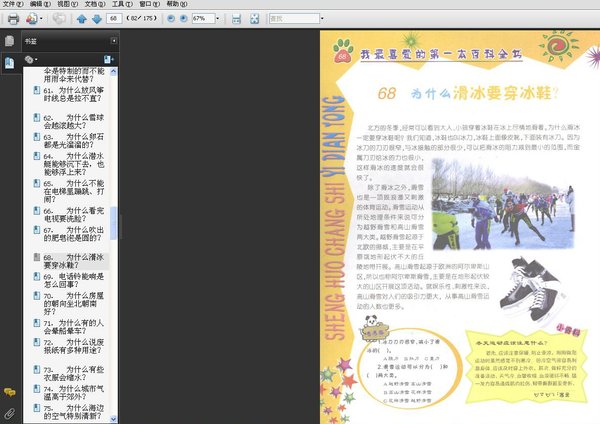Open the bookmark options gear menu
The height and width of the screenshot is (424, 600).
31,59
